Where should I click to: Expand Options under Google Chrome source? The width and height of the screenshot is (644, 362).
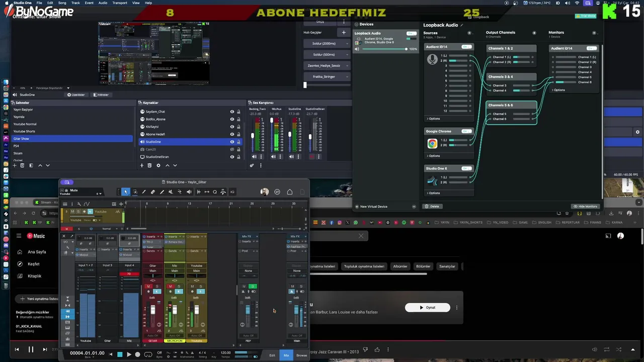[433, 156]
